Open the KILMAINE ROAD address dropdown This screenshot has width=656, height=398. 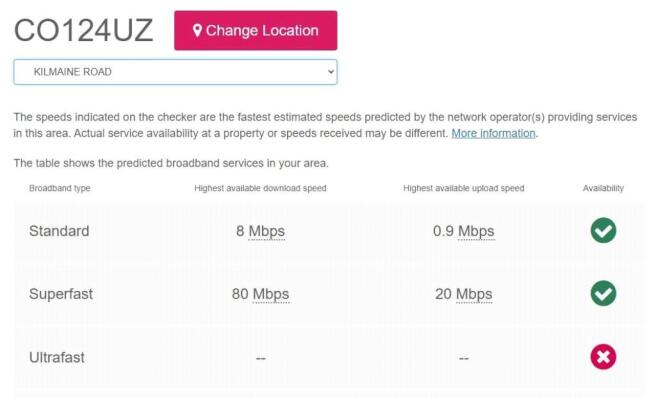coord(175,72)
